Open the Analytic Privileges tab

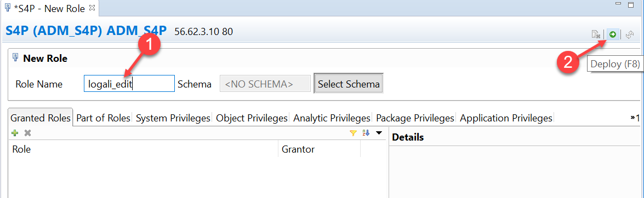332,118
